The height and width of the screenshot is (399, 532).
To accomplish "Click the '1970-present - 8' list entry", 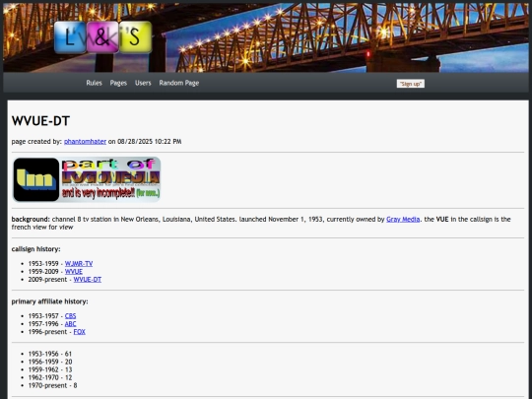I will [52, 385].
